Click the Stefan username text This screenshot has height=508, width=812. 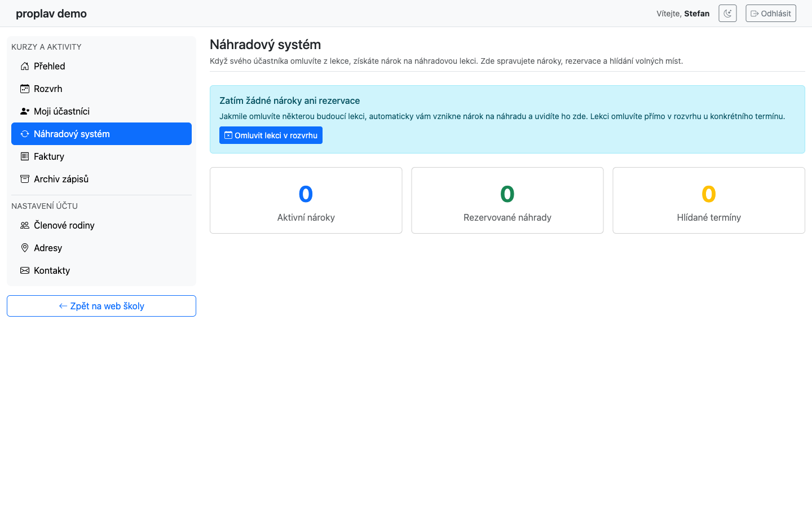pos(697,14)
